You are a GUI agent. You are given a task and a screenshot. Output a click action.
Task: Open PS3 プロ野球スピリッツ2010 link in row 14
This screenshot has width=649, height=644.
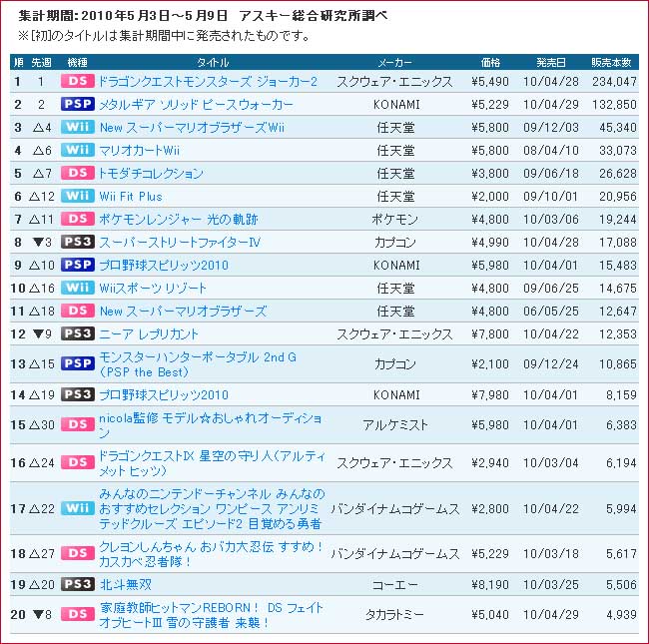[x=164, y=394]
